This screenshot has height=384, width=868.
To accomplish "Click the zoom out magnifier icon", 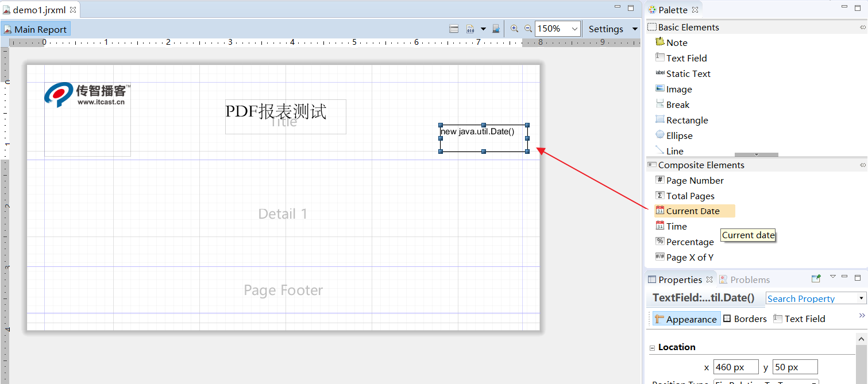I will coord(527,29).
